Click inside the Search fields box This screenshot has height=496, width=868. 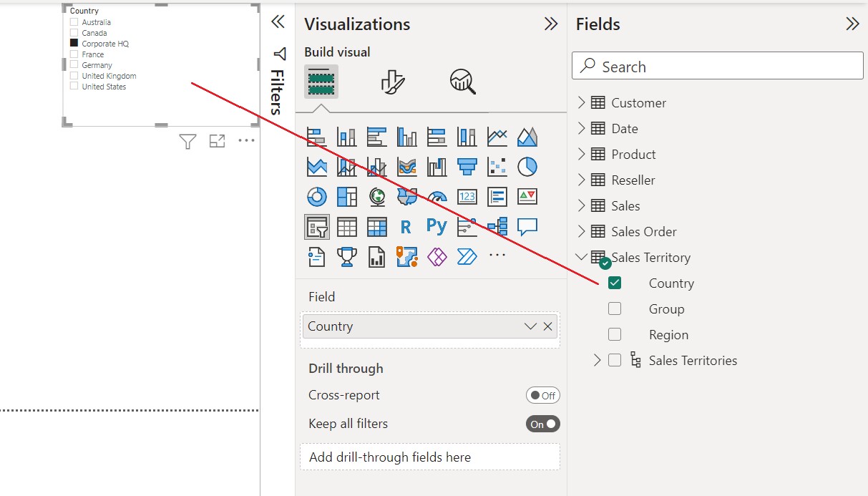pyautogui.click(x=716, y=66)
